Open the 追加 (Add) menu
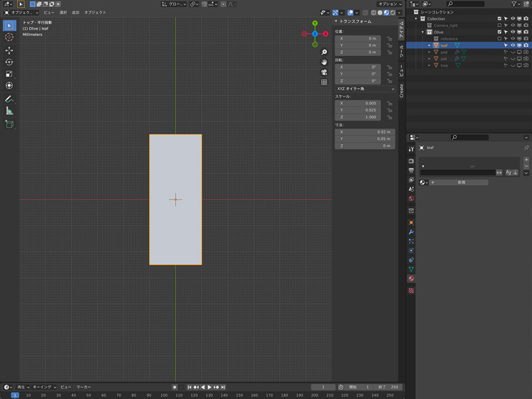The height and width of the screenshot is (399, 532). [75, 13]
